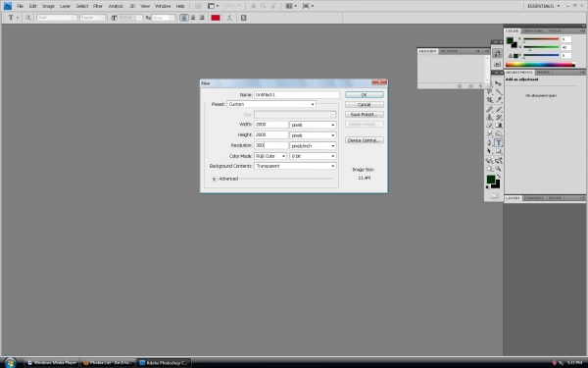Click the Resolution input field
Image resolution: width=588 pixels, height=368 pixels.
click(271, 145)
